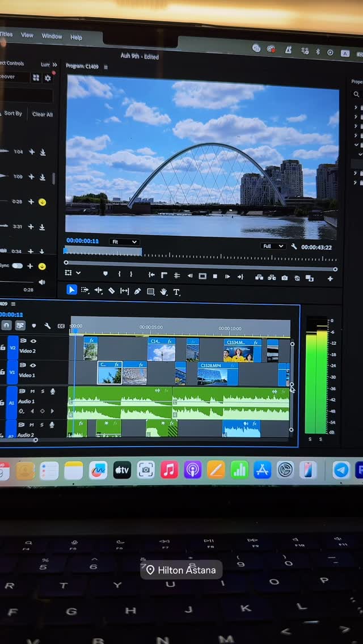
Task: Select C1534 clip on Video 2
Action: [243, 350]
